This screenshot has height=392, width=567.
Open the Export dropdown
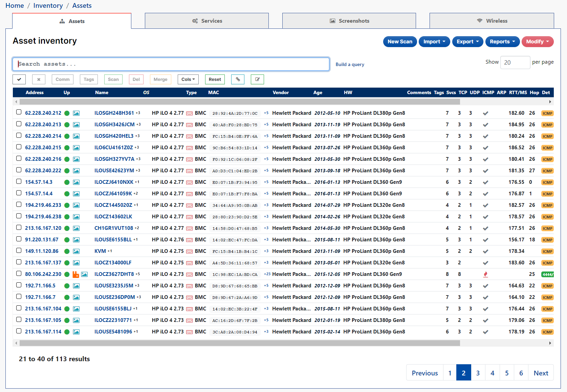(467, 42)
